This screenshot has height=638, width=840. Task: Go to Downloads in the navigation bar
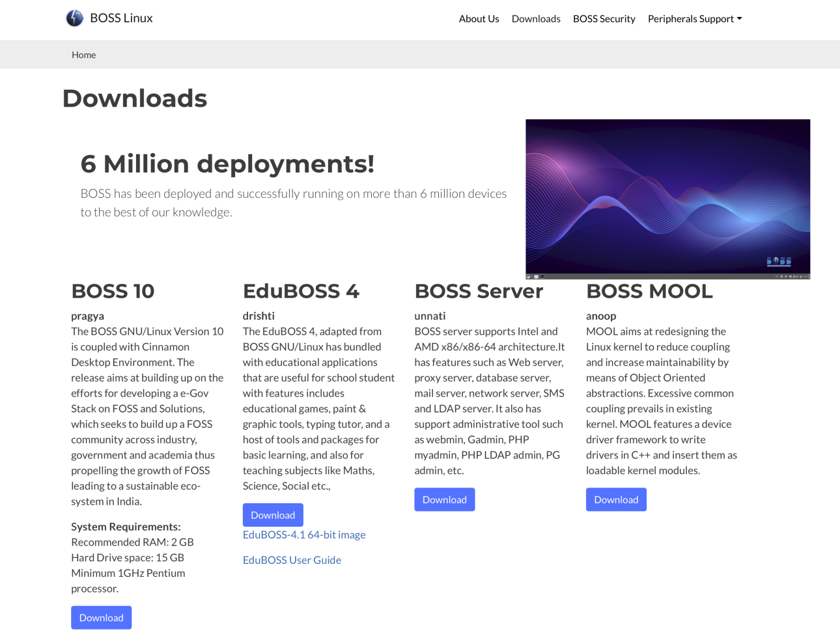[x=536, y=19]
